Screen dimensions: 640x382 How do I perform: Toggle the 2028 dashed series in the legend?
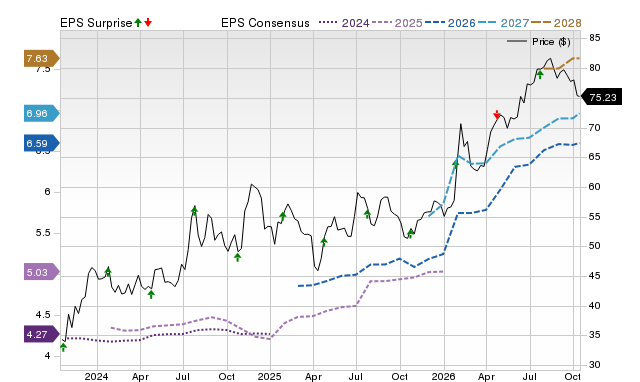click(x=556, y=23)
